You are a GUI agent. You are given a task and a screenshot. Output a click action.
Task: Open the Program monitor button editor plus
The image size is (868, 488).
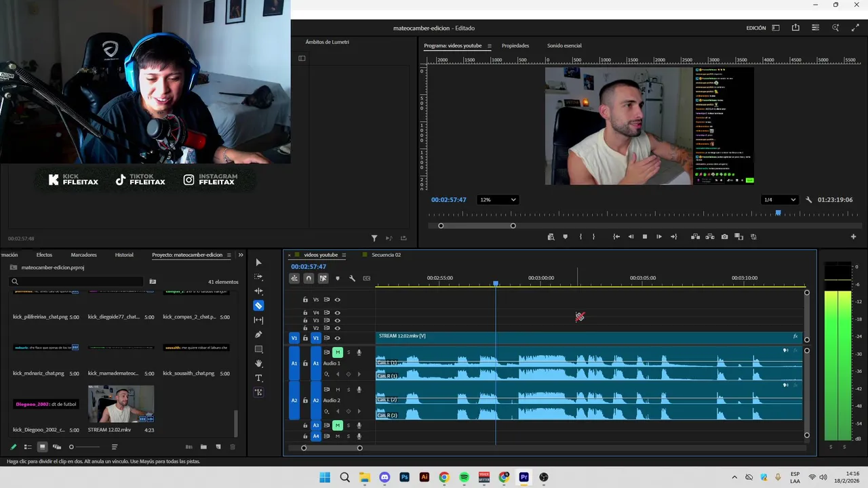[853, 237]
